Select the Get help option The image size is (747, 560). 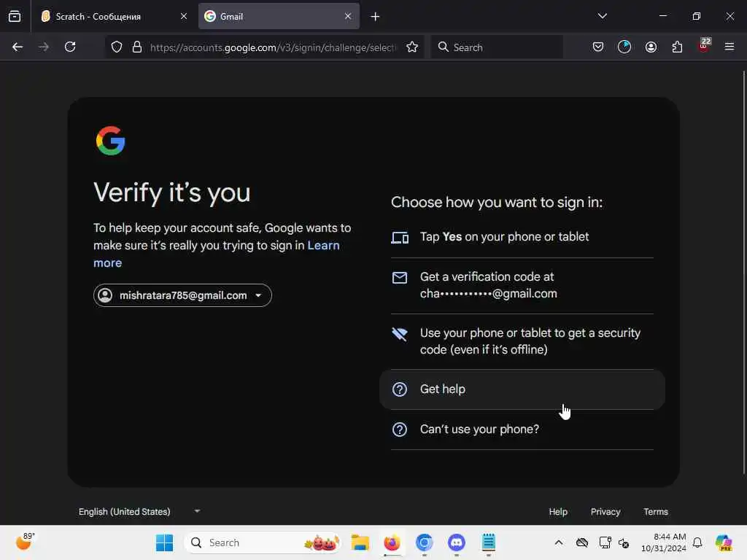pos(522,389)
